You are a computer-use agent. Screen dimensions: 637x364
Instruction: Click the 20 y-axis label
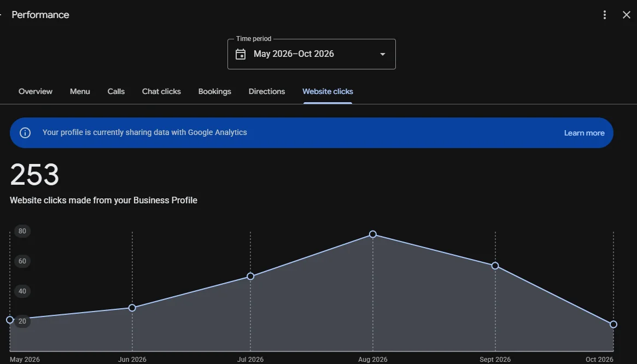[22, 321]
